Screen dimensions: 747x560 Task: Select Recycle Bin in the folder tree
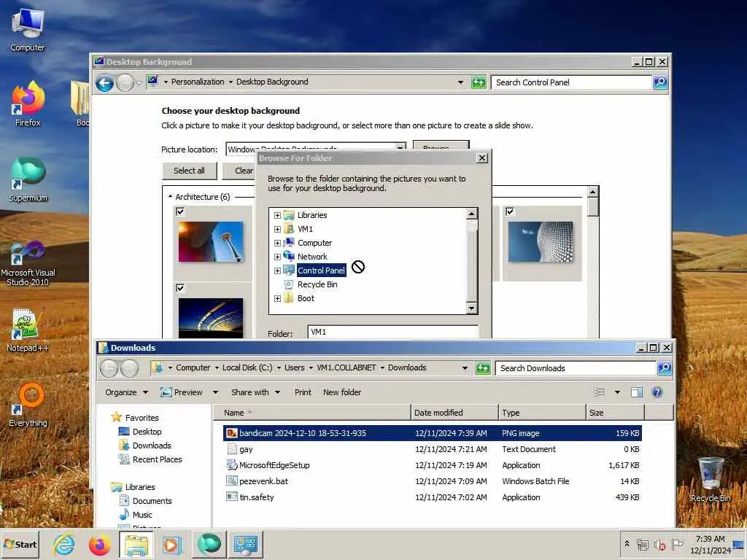[317, 284]
